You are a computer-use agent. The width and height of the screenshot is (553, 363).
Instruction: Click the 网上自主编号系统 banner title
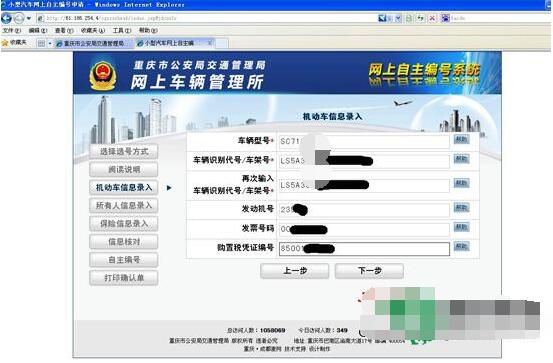click(424, 69)
